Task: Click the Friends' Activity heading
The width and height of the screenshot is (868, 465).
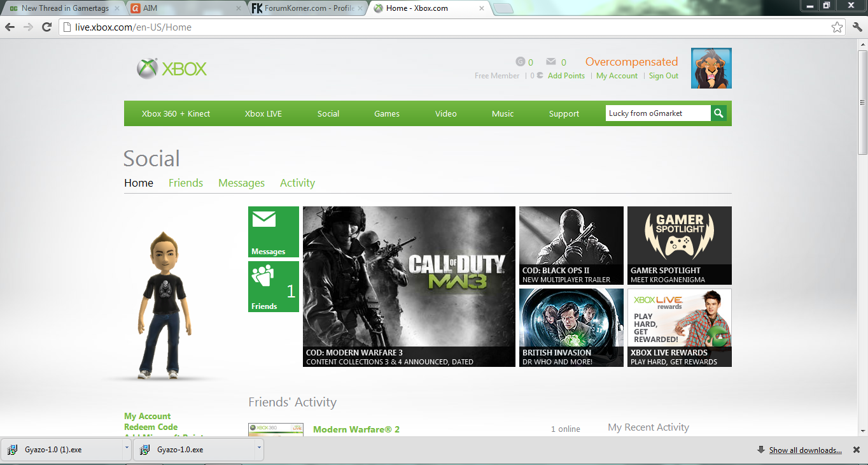Action: click(292, 402)
